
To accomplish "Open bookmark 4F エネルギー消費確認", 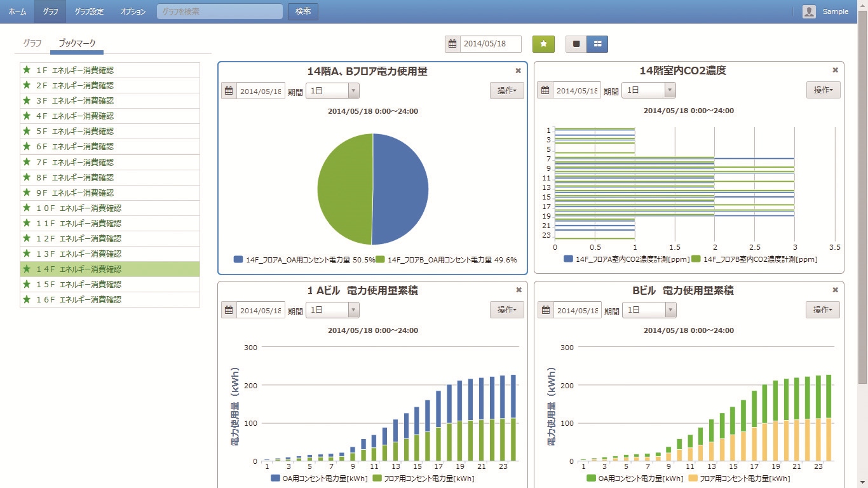I will [x=110, y=116].
